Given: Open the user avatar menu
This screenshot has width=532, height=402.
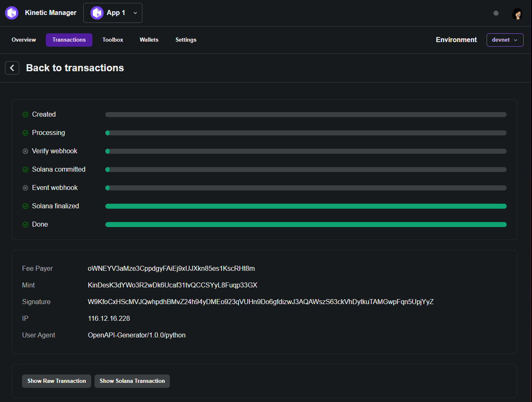Looking at the screenshot, I should coord(517,14).
